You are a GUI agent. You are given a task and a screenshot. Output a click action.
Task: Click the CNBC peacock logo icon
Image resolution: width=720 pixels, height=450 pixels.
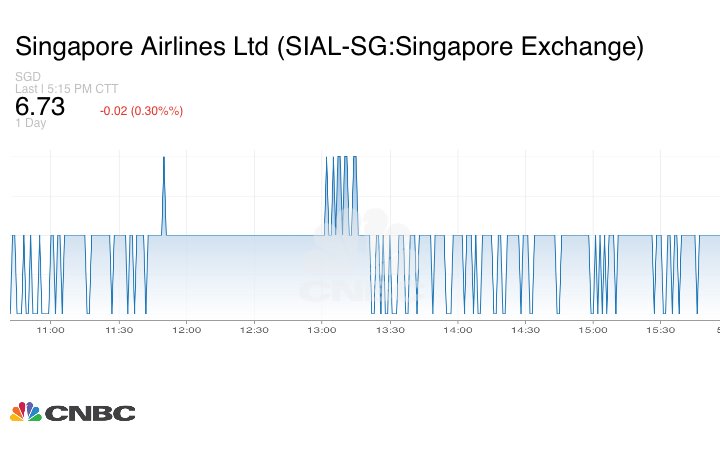(25, 412)
